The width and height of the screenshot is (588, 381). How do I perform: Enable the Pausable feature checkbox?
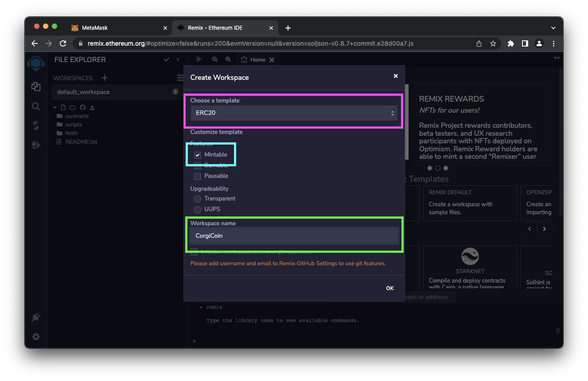198,176
